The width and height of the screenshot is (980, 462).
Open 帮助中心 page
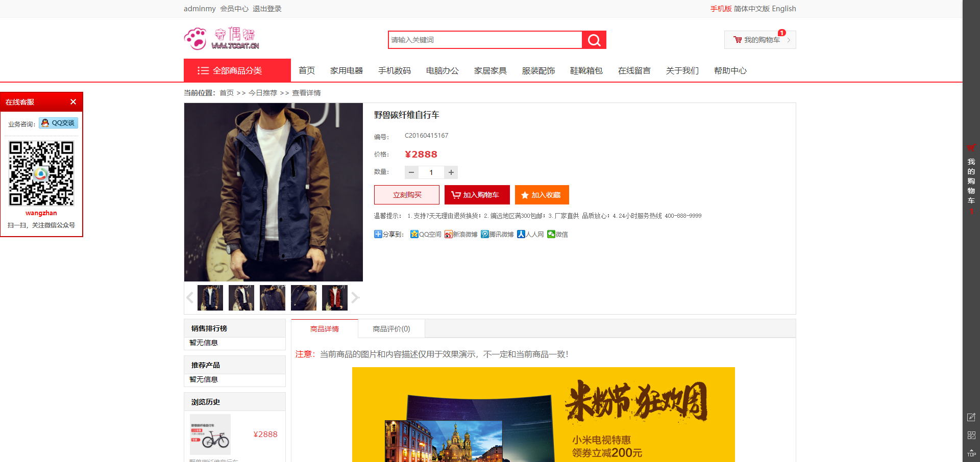730,70
